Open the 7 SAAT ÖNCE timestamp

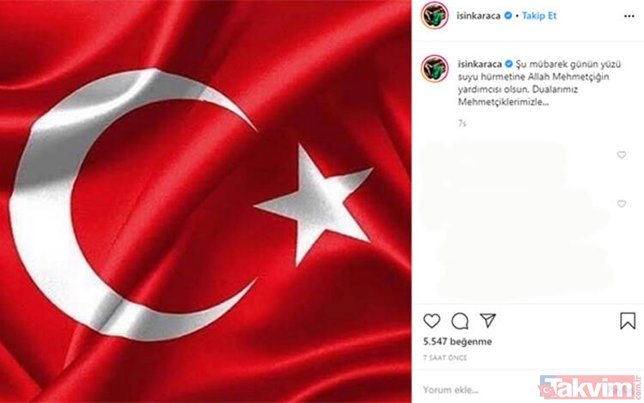(x=445, y=358)
